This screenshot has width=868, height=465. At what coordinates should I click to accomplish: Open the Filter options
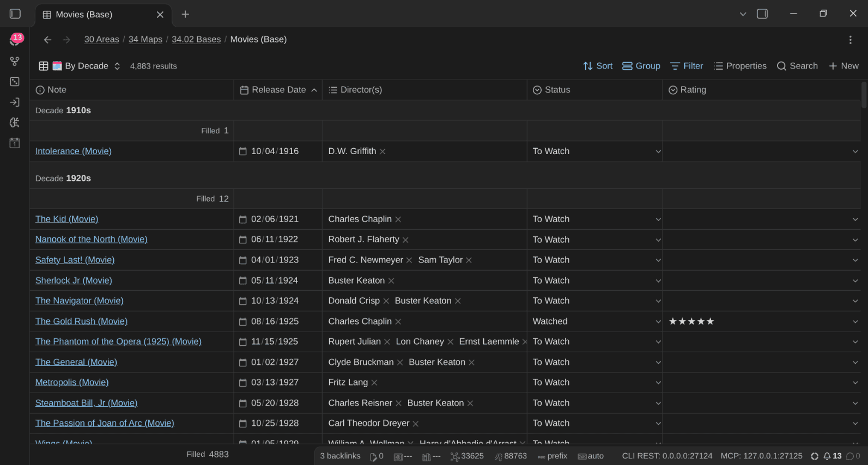tap(687, 66)
